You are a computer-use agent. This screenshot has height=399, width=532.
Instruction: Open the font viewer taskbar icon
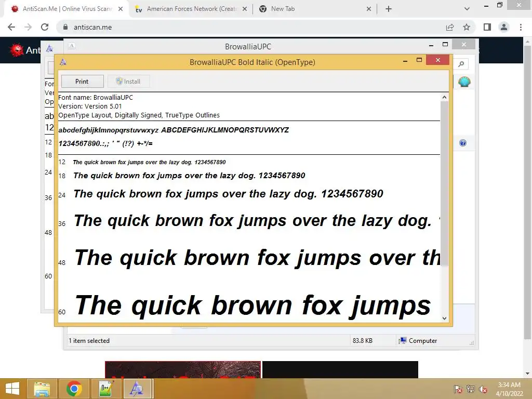(x=137, y=389)
